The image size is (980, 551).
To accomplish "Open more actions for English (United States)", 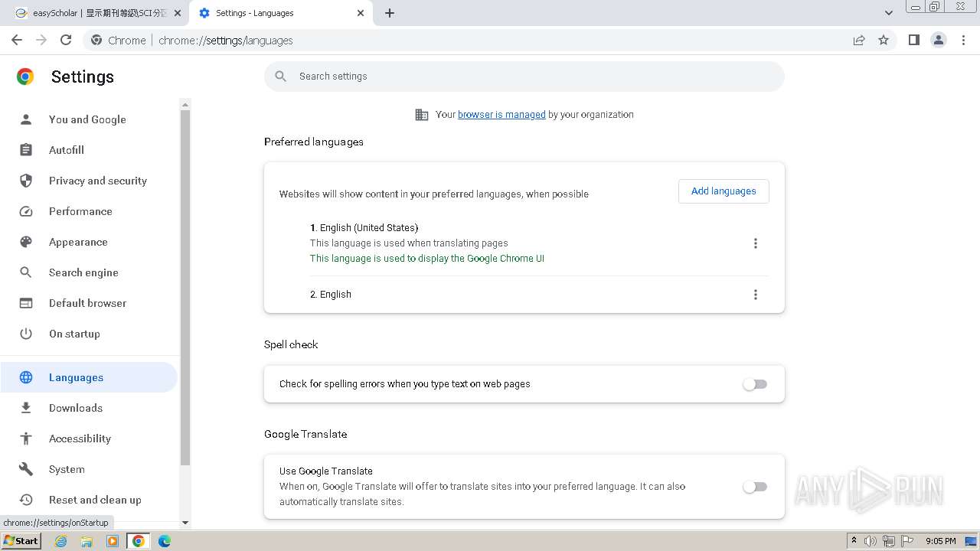I will [x=756, y=243].
